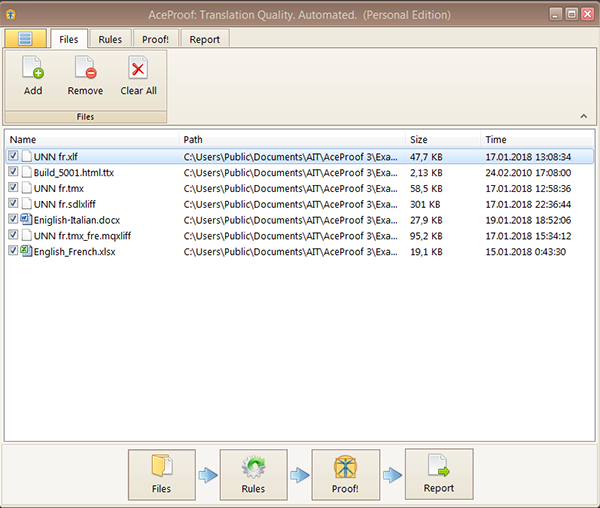
Task: Click the 47,7 KB size cell
Action: coord(426,157)
